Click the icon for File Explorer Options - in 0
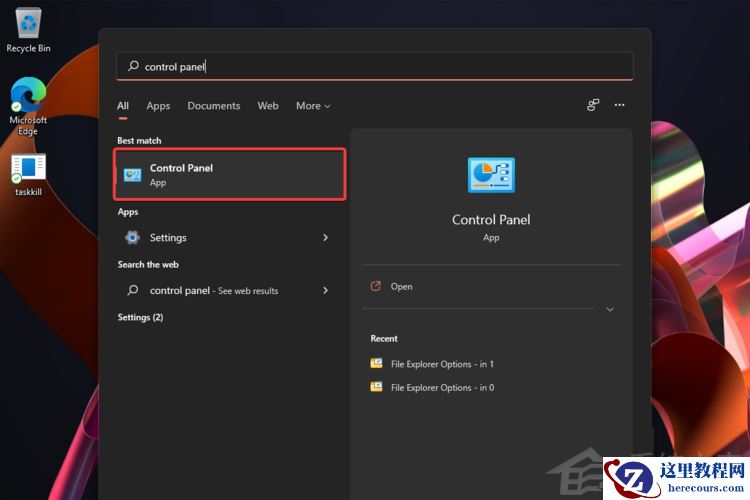The width and height of the screenshot is (750, 500). (376, 387)
